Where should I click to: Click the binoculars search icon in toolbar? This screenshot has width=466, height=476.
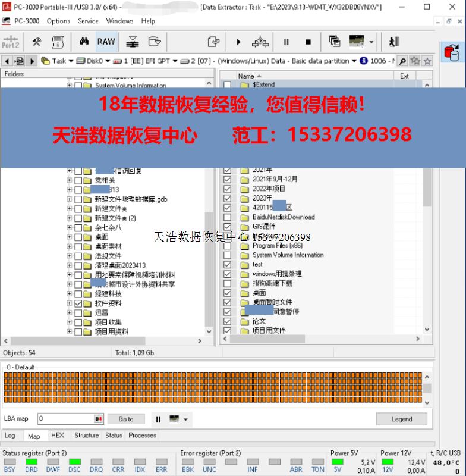(x=84, y=42)
